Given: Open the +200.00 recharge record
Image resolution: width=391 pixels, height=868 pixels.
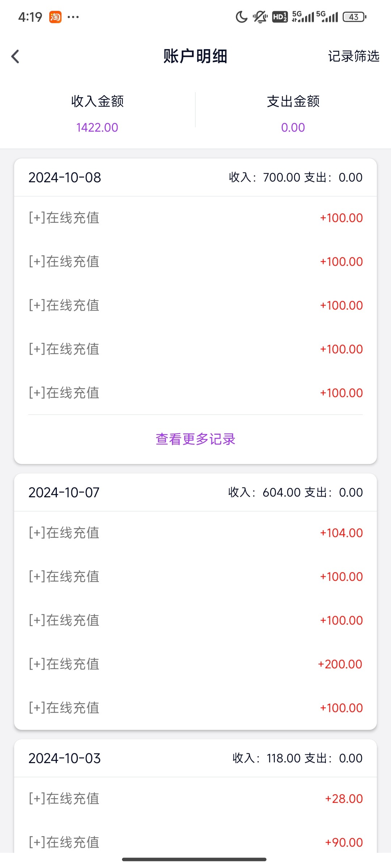Looking at the screenshot, I should pos(195,664).
